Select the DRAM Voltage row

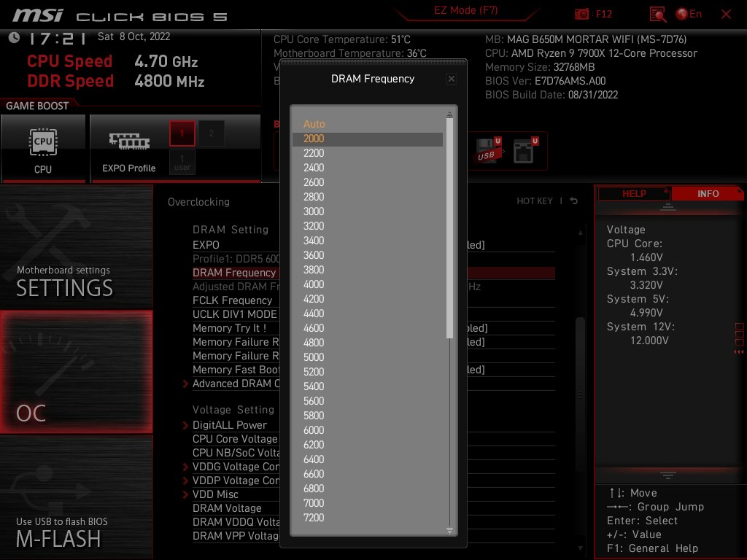coord(373,508)
